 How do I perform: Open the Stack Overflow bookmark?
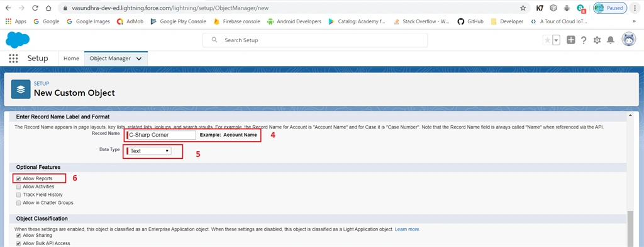[x=421, y=21]
